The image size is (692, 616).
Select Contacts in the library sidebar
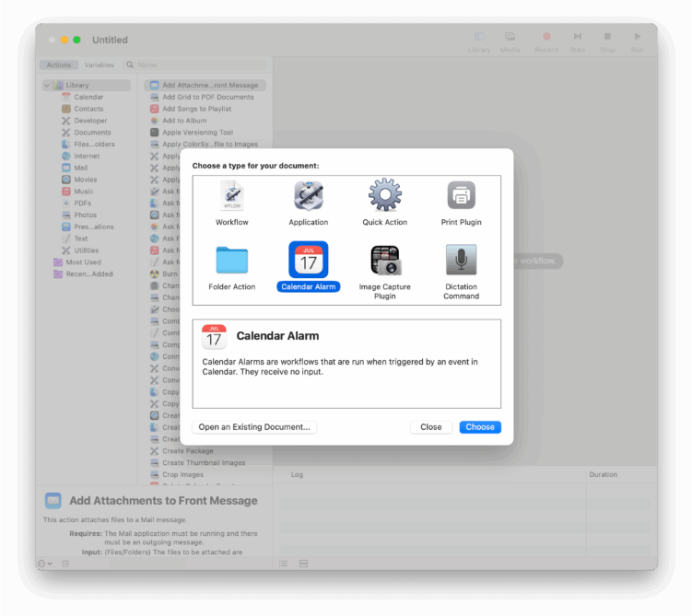click(88, 109)
